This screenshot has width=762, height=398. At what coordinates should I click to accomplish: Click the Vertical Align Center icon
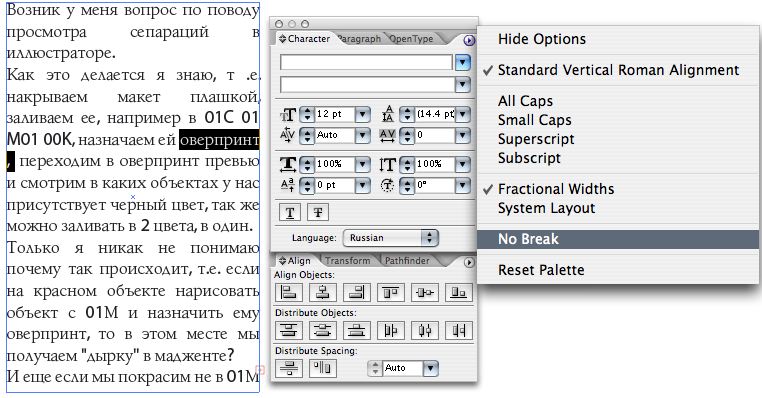pos(425,293)
